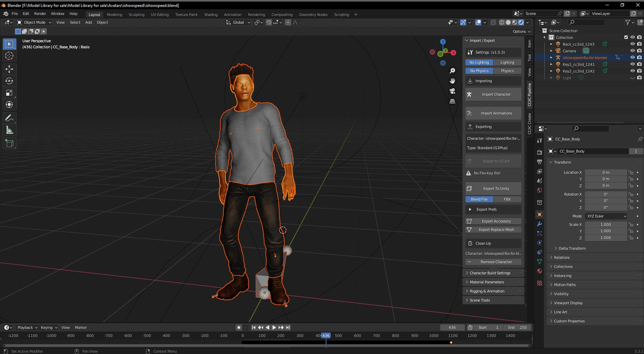Screen dimensions: 644x354
Task: Toggle proportional editing icon
Action: pyautogui.click(x=288, y=22)
